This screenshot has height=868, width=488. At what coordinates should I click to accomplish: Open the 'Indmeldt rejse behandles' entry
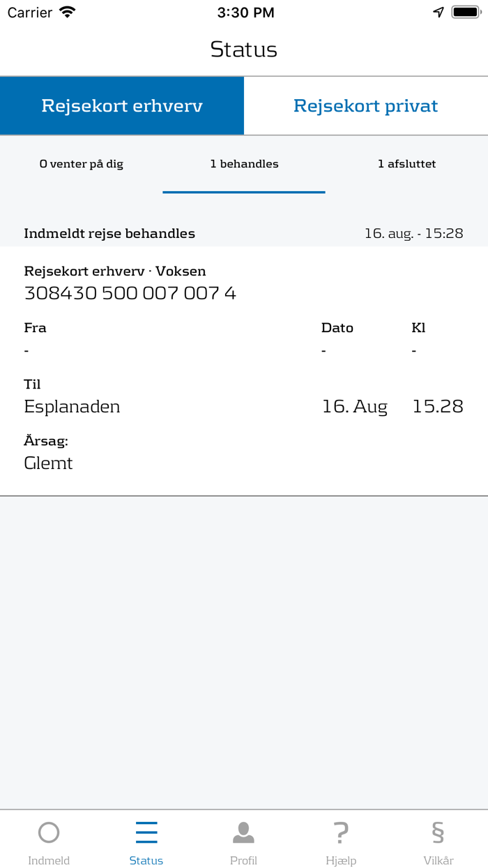pyautogui.click(x=109, y=233)
